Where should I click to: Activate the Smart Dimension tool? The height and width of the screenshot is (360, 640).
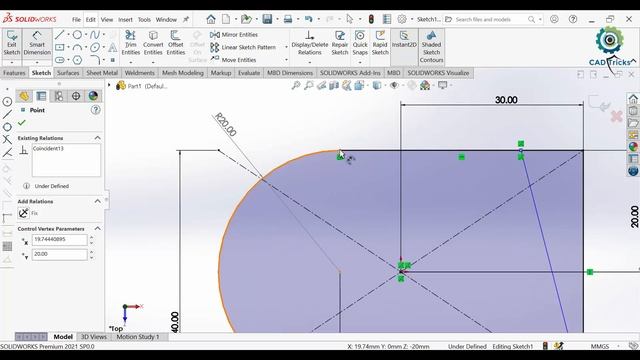[37, 43]
